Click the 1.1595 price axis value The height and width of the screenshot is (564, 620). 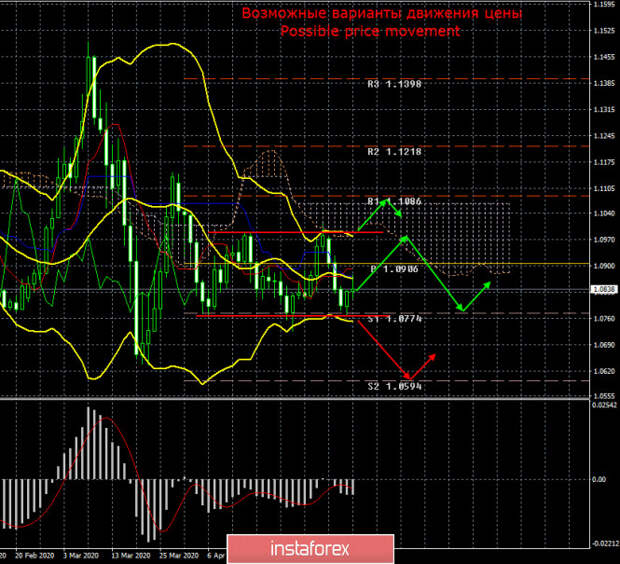pyautogui.click(x=604, y=5)
